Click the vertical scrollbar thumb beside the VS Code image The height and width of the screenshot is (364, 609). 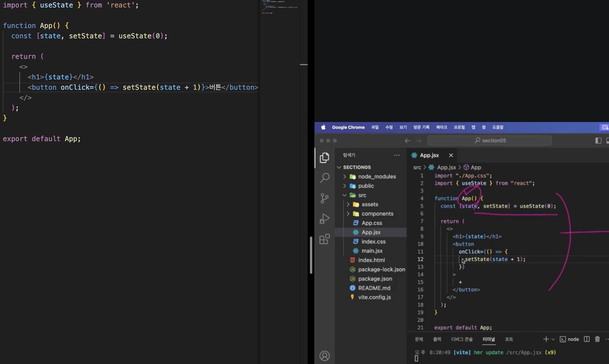click(311, 255)
